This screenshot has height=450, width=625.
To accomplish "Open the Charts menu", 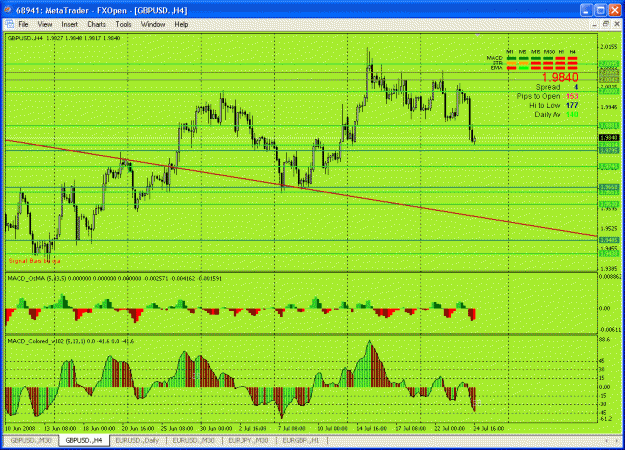I will [x=97, y=24].
